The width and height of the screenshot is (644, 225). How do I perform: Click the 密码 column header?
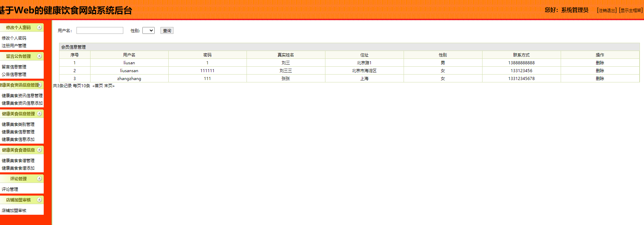(x=208, y=55)
